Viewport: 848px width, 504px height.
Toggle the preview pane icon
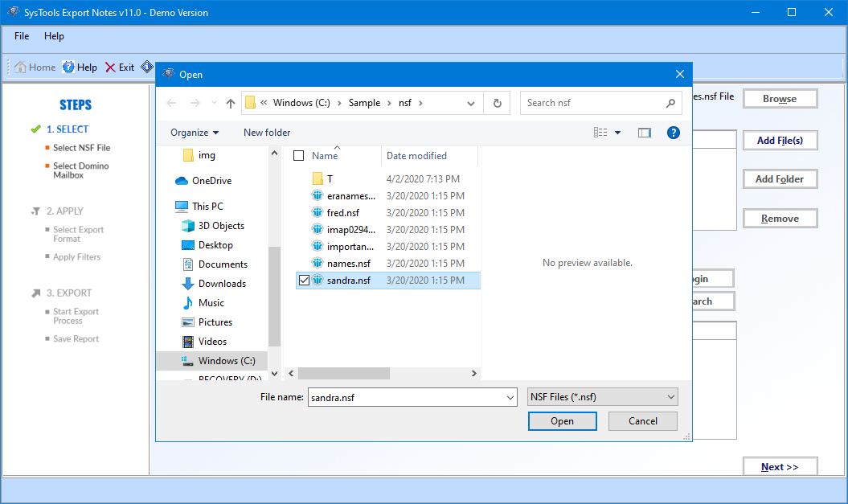pyautogui.click(x=644, y=133)
